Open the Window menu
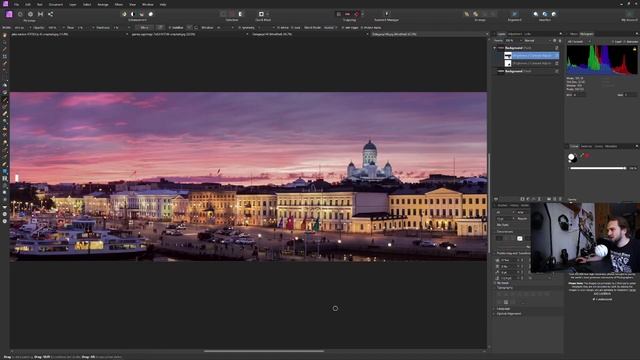The width and height of the screenshot is (640, 360). [x=148, y=4]
